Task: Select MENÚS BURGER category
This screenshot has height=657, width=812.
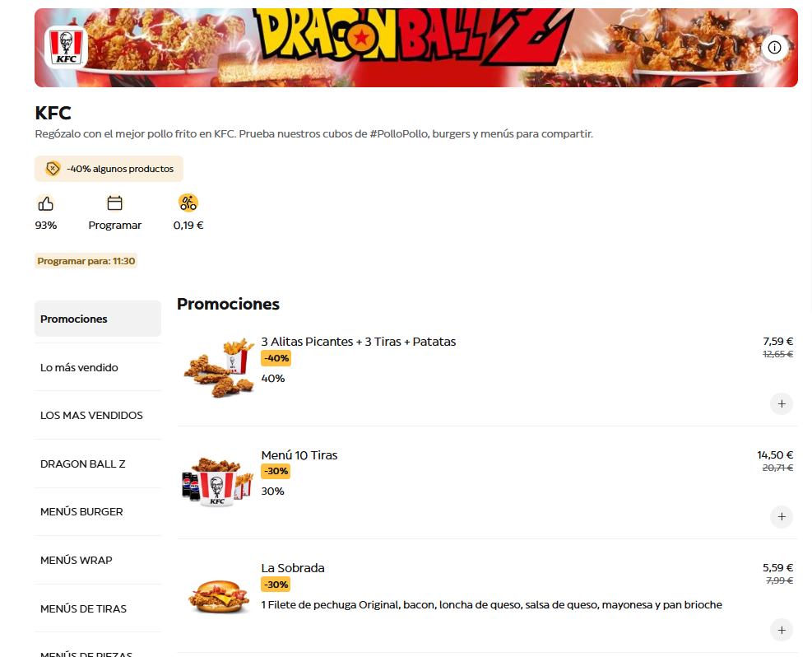Action: pos(98,511)
